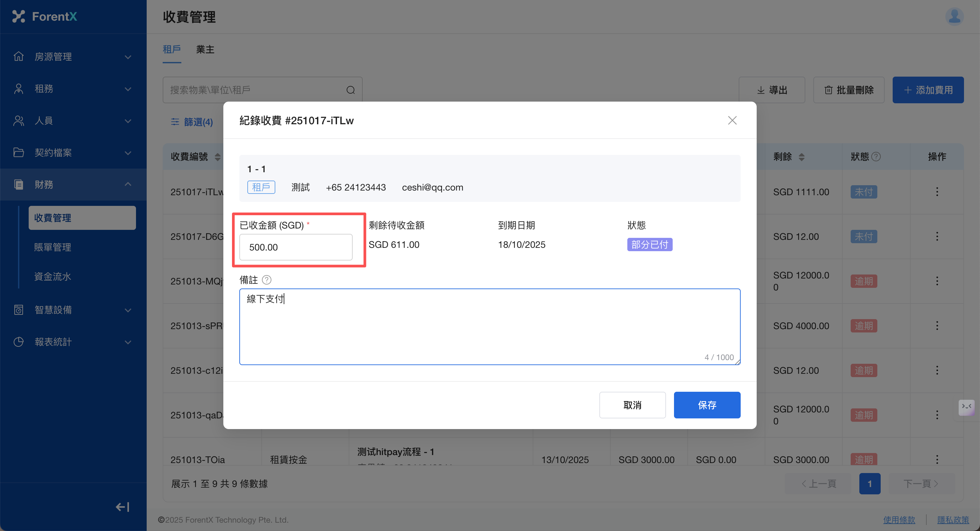
Task: Open the 使用條款 footer link
Action: (x=899, y=520)
